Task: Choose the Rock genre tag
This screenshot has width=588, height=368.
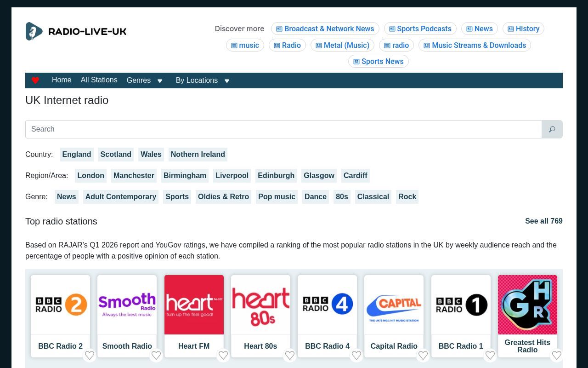Action: (407, 197)
